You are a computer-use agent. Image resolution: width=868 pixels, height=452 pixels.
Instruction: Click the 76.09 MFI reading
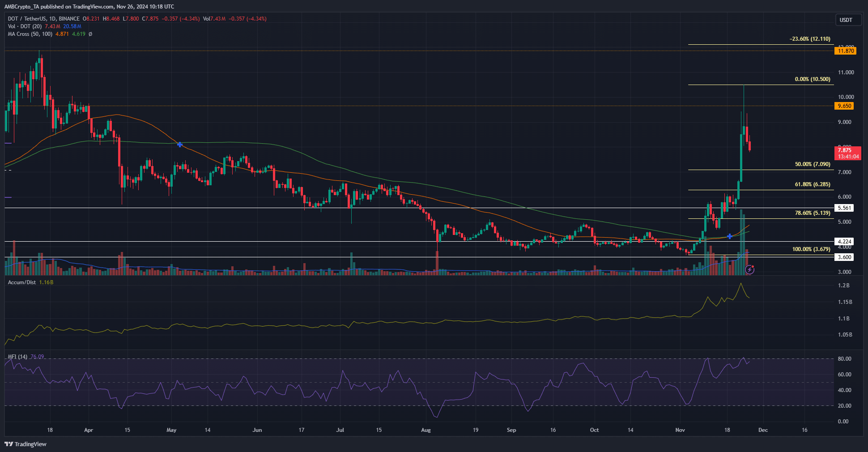(x=37, y=357)
